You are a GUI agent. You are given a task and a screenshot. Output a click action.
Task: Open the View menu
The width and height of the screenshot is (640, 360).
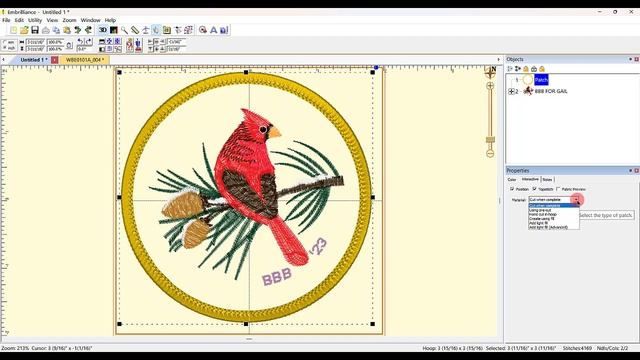point(52,20)
